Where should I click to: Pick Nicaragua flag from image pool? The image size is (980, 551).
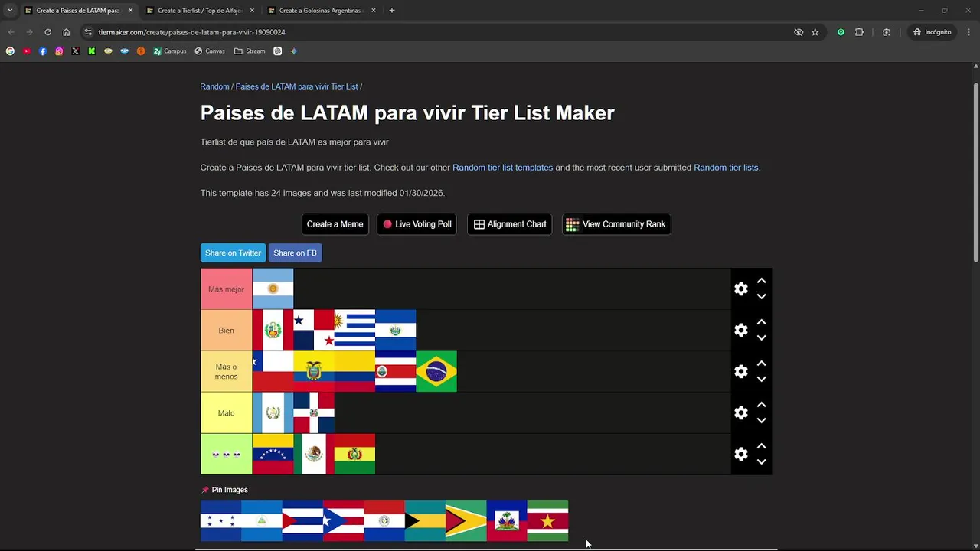coord(262,521)
